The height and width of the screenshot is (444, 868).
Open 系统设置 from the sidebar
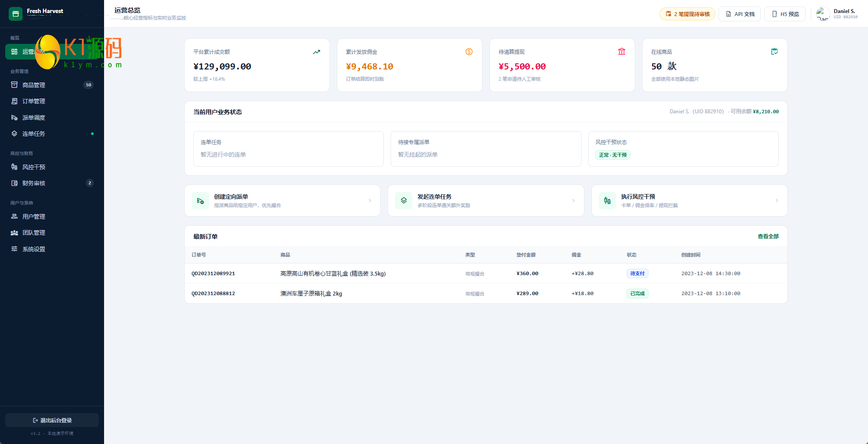click(x=52, y=249)
